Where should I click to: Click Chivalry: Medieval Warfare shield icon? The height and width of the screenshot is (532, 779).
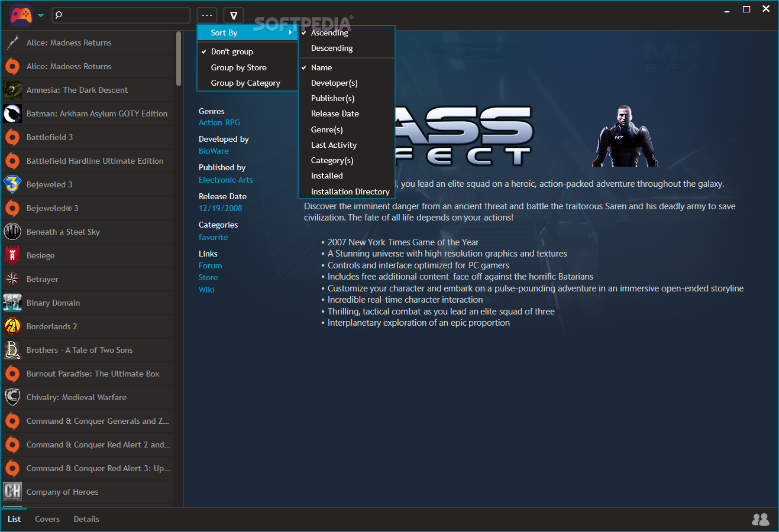(x=12, y=397)
